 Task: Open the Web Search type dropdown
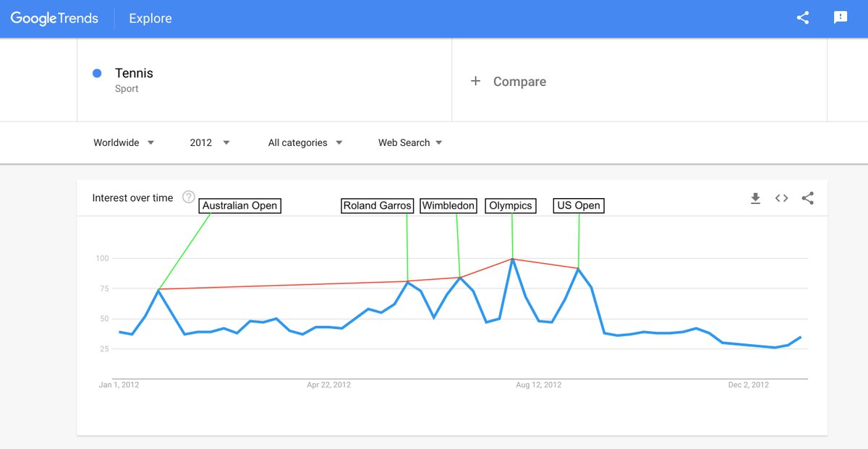point(409,142)
